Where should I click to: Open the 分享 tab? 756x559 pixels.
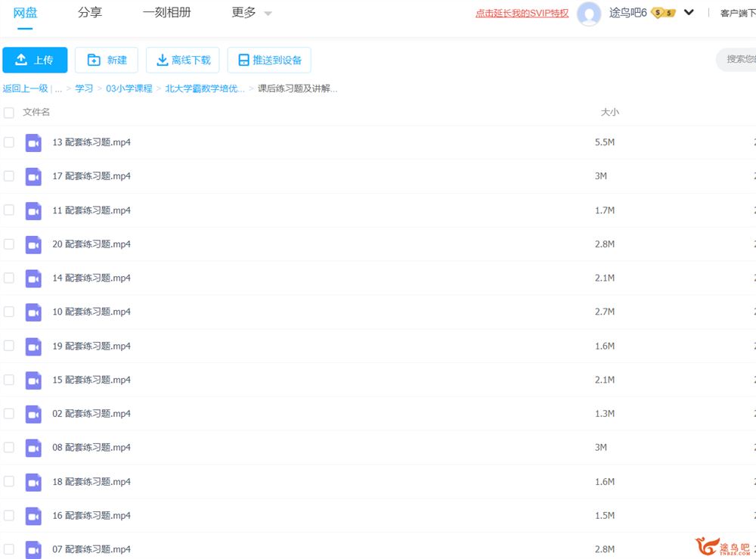[x=90, y=13]
